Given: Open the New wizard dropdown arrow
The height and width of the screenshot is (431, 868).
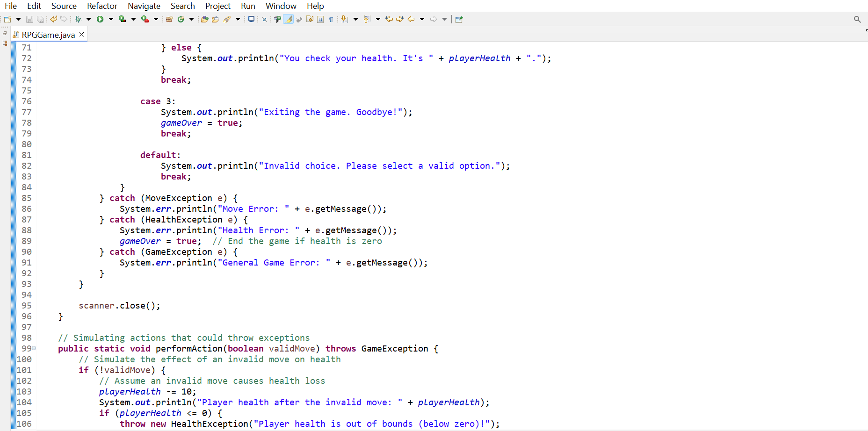Looking at the screenshot, I should (19, 19).
